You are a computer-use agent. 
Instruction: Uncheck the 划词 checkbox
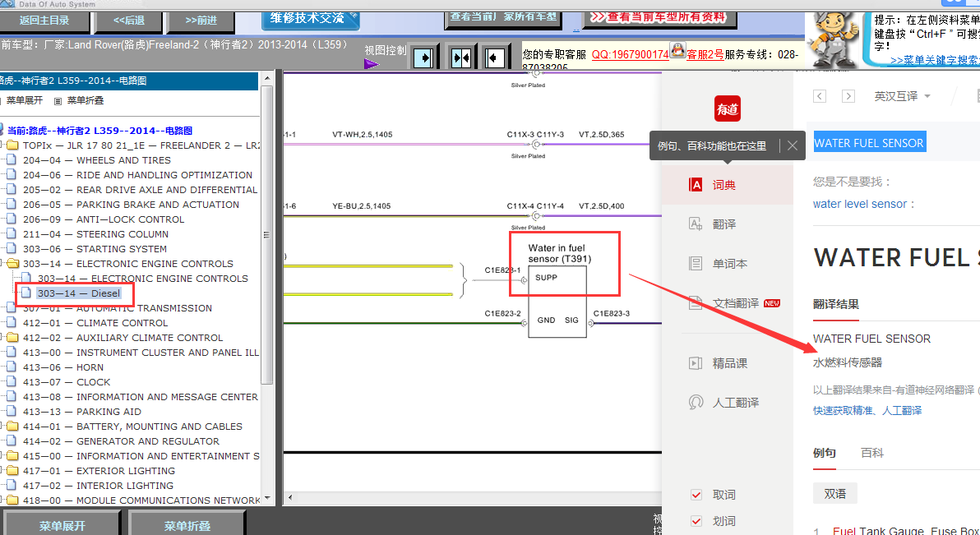tap(696, 521)
